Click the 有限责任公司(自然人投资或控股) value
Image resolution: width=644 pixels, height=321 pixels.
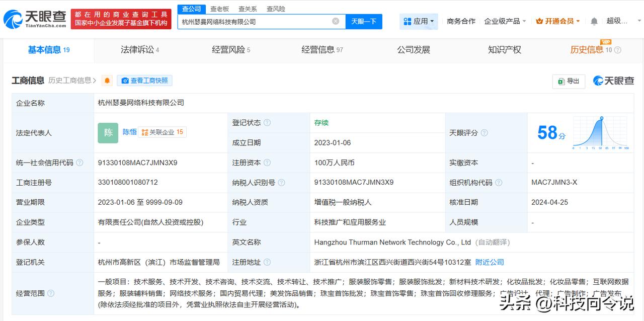point(150,222)
